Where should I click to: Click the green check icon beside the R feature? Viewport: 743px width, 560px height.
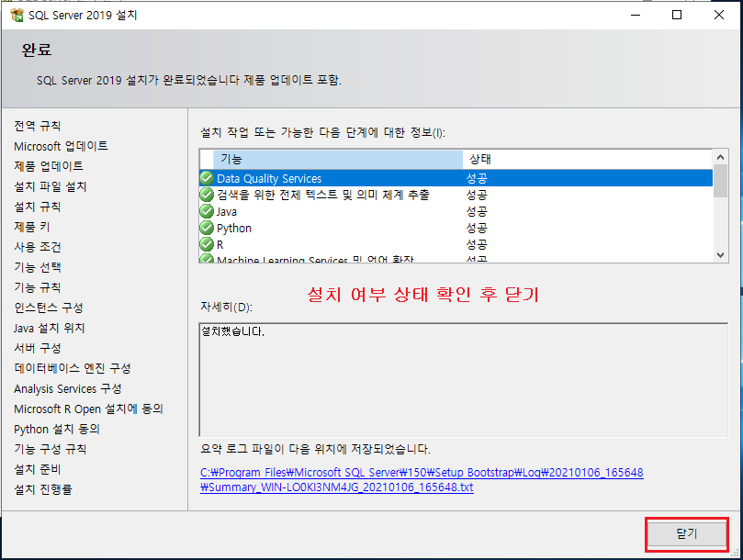tap(207, 244)
